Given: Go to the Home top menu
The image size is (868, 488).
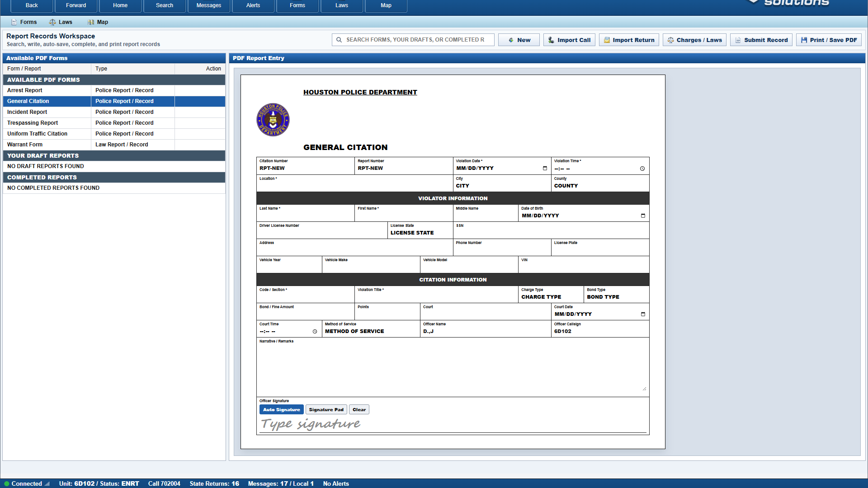Looking at the screenshot, I should pyautogui.click(x=120, y=5).
